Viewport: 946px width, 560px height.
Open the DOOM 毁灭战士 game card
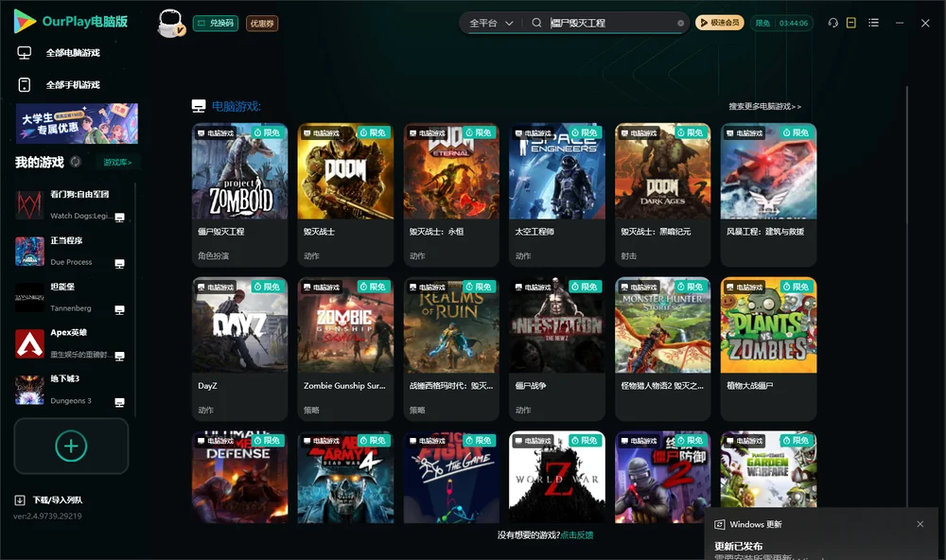pos(345,195)
